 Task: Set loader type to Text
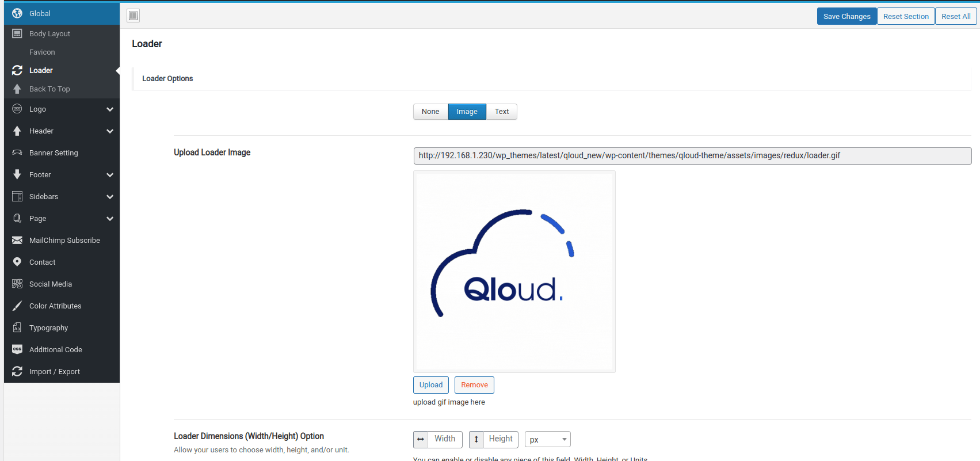pyautogui.click(x=502, y=112)
